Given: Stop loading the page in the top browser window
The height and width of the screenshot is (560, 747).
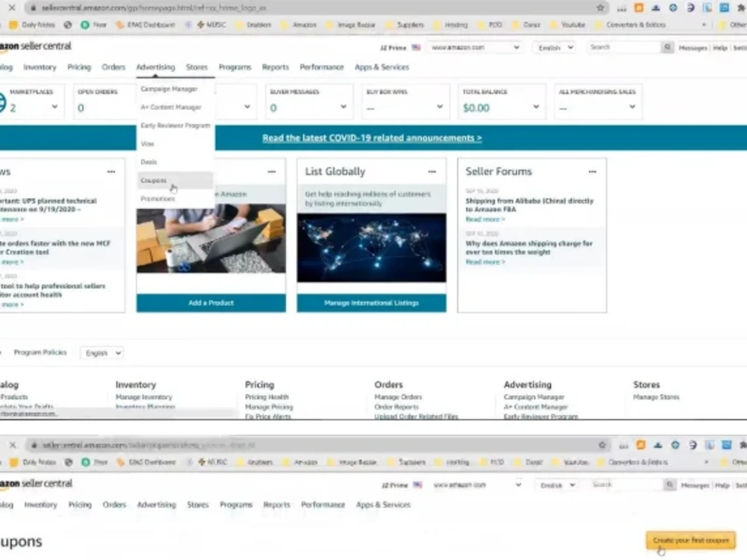Looking at the screenshot, I should 12,7.
